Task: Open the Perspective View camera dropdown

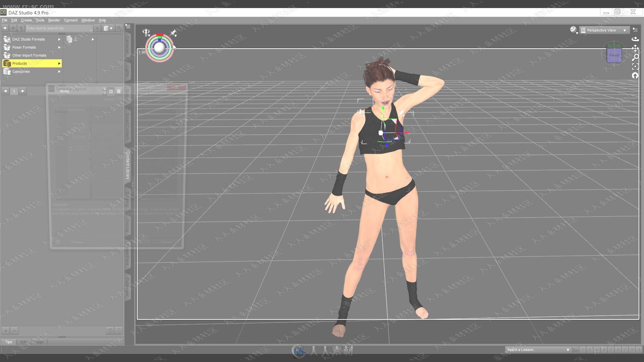Action: pyautogui.click(x=604, y=30)
